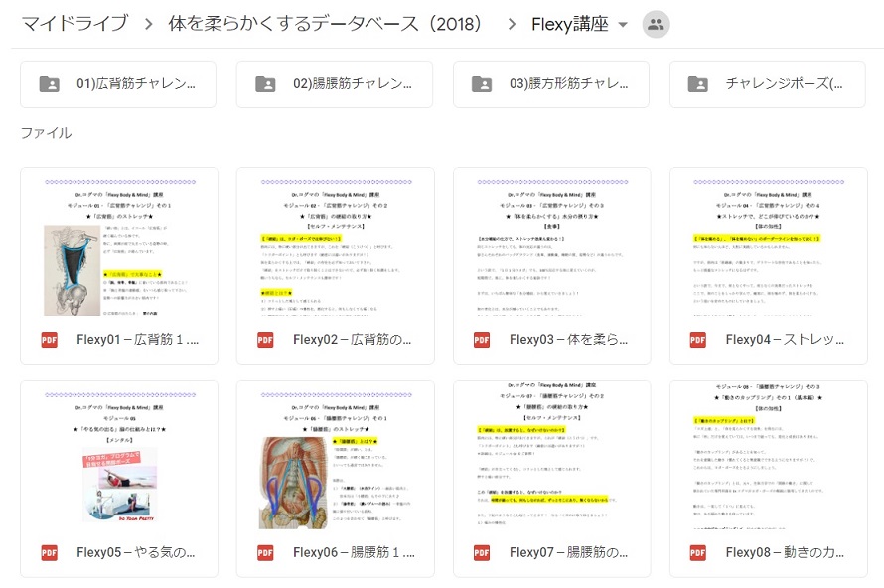Select the Flexy02－広背筋の file preview thumbnail
884x588 pixels.
[x=336, y=242]
